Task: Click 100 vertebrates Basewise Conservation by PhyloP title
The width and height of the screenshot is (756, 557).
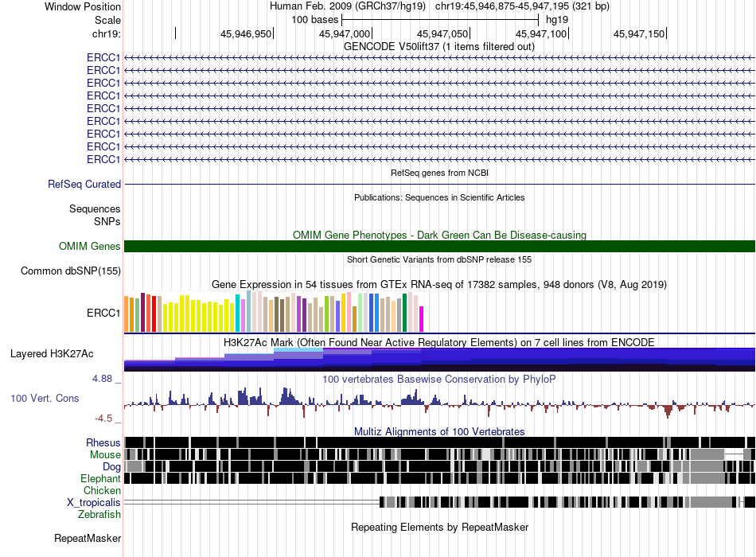Action: tap(439, 379)
